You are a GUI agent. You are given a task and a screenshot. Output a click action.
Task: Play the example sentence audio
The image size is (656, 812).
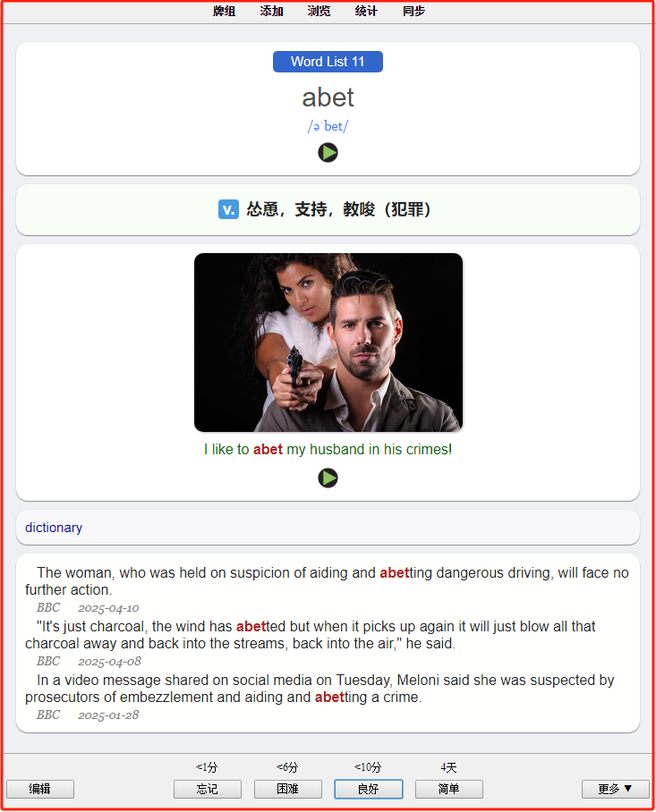(x=328, y=478)
